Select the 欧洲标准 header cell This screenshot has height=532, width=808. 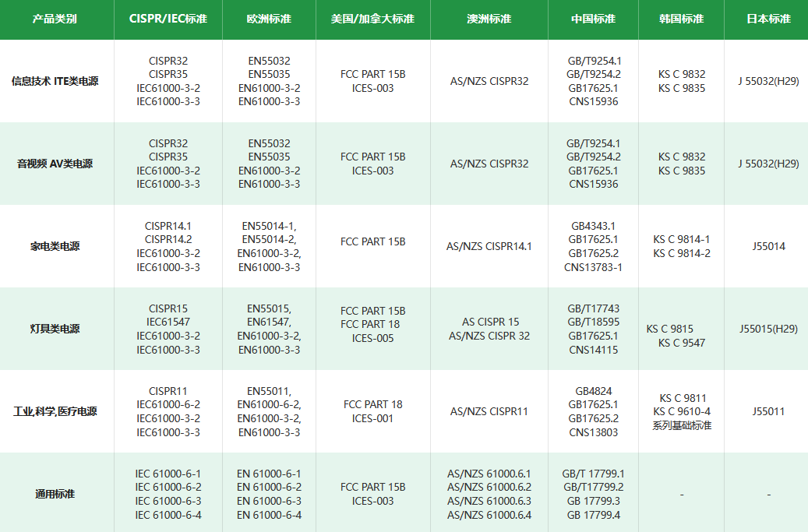[268, 19]
